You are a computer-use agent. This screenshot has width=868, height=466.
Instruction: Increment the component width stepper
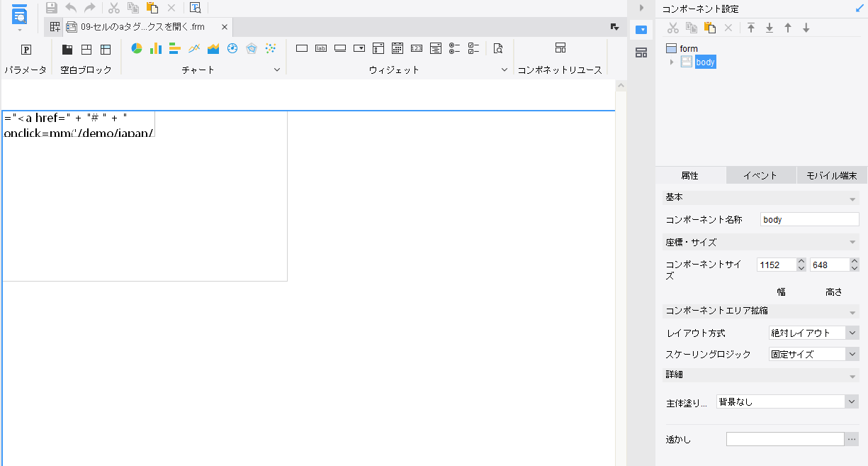(801, 261)
